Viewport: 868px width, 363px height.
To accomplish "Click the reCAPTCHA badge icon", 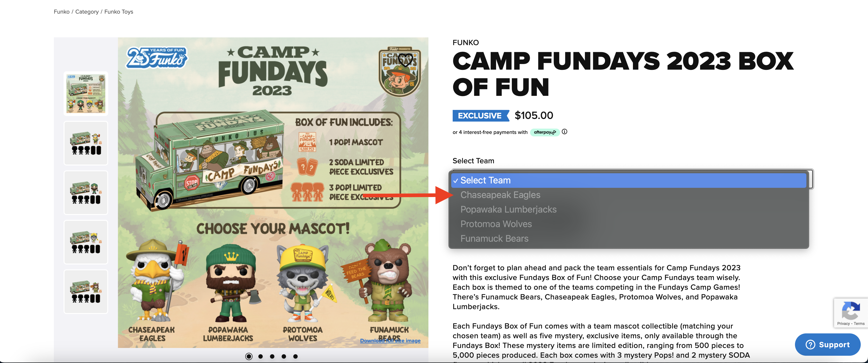I will pyautogui.click(x=850, y=310).
